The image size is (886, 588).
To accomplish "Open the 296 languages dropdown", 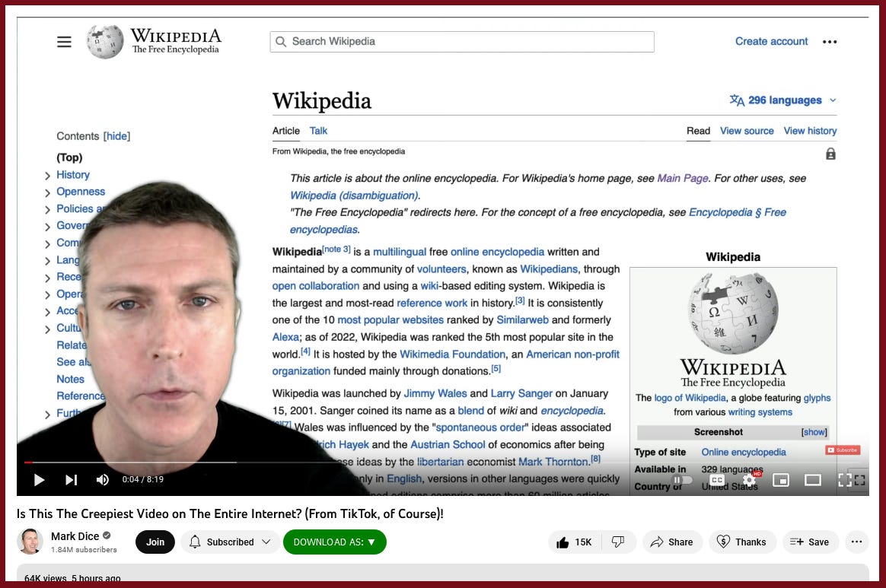I will (782, 100).
